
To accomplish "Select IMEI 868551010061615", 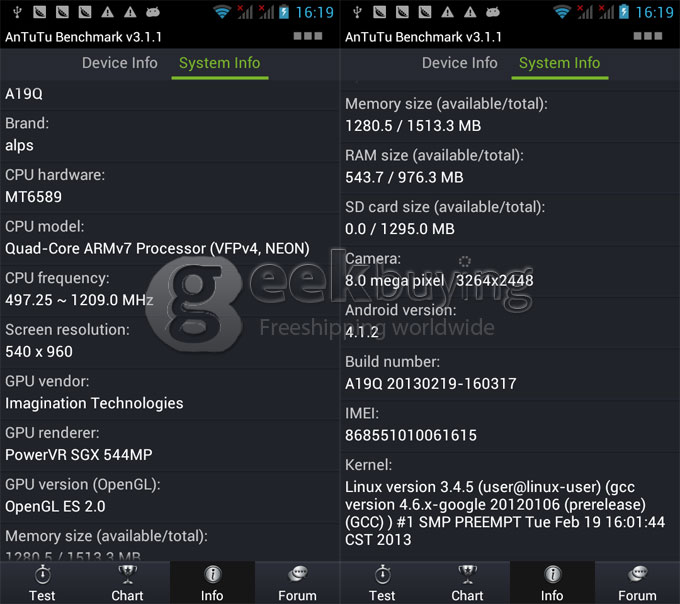I will pos(411,435).
